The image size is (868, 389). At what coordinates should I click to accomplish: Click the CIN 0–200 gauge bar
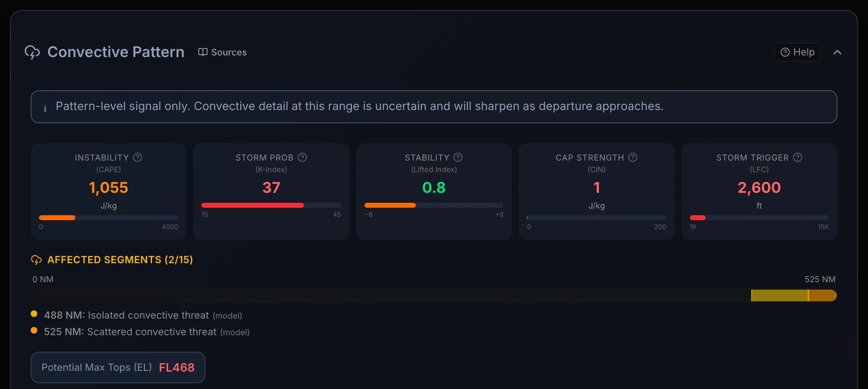[x=597, y=218]
